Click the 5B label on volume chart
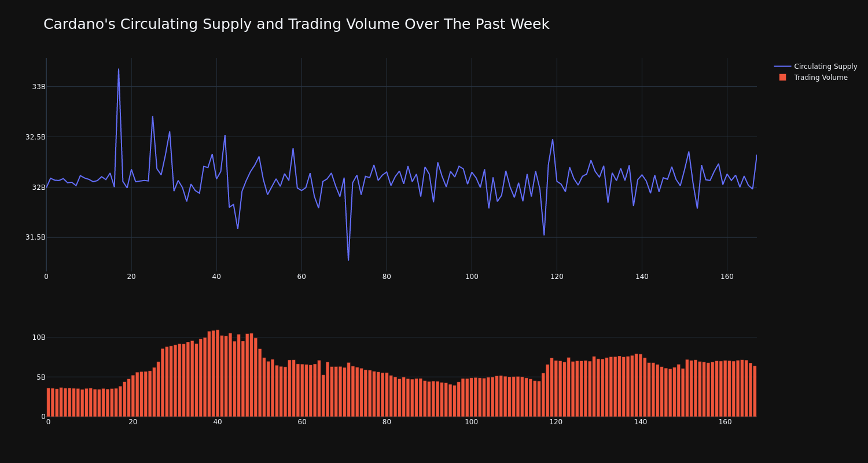The height and width of the screenshot is (463, 868). click(x=41, y=377)
